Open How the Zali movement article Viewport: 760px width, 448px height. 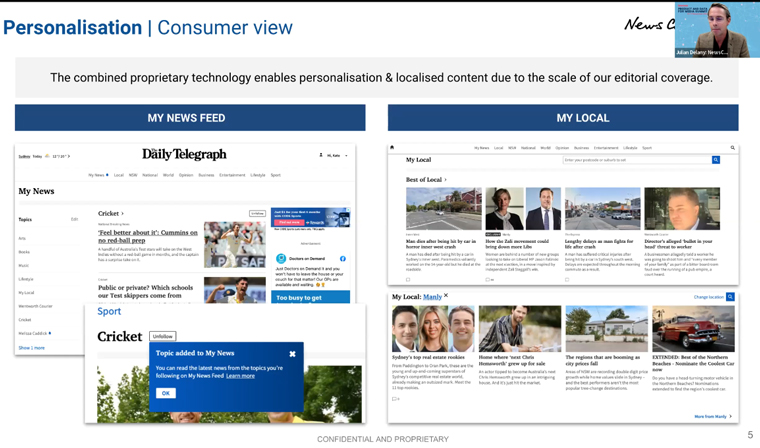click(x=517, y=243)
